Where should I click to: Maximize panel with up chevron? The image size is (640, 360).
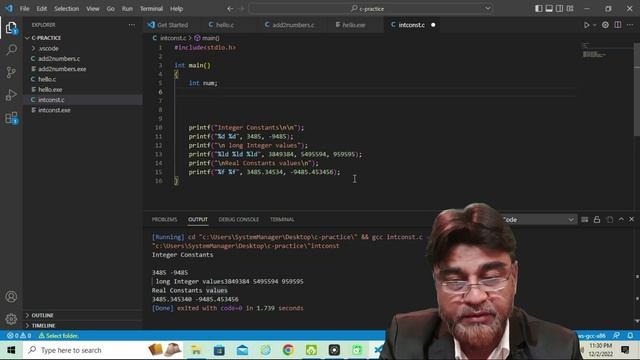pyautogui.click(x=621, y=220)
